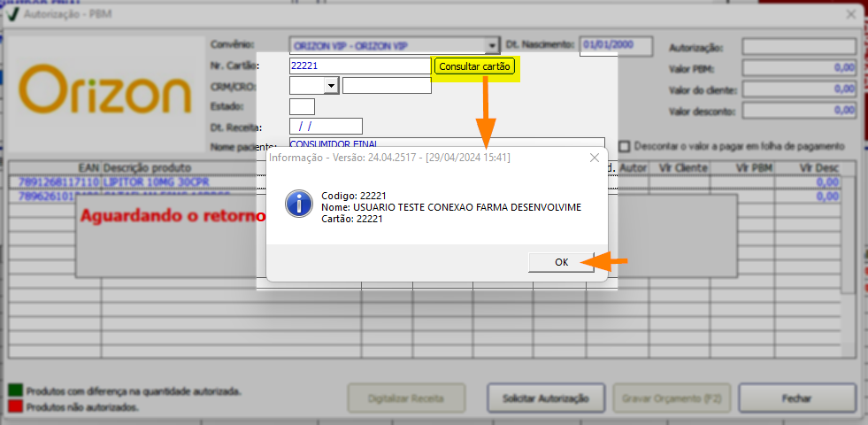Viewport: 868px width, 425px height.
Task: Click the Valor desconto field
Action: click(799, 111)
